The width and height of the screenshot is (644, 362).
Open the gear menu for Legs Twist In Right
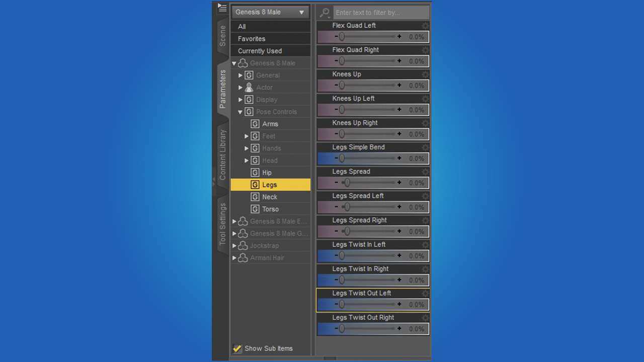click(426, 269)
